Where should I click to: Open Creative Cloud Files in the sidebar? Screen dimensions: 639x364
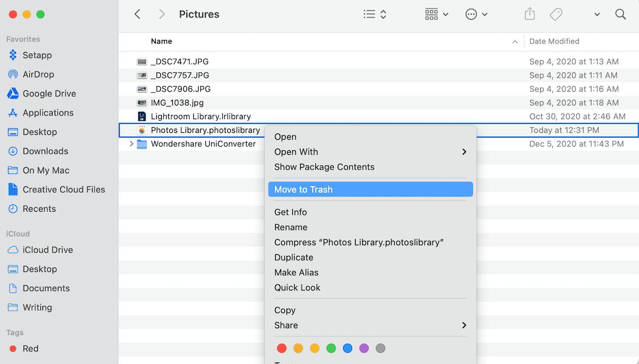64,190
